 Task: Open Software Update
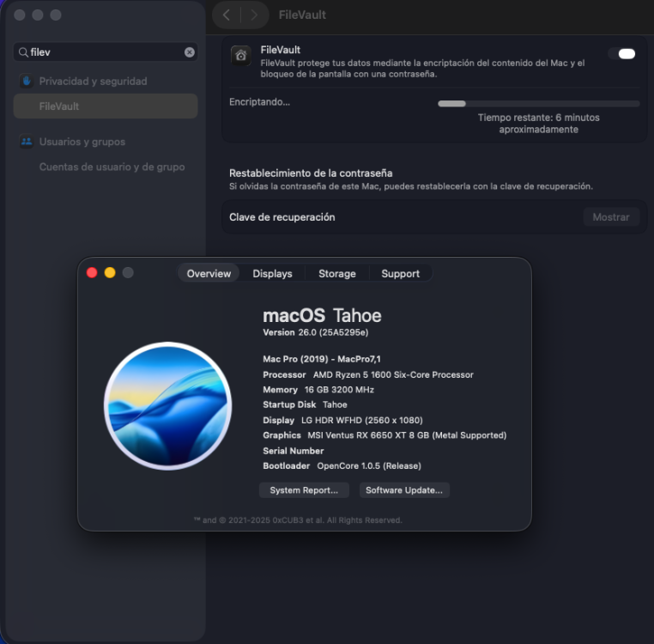click(404, 490)
